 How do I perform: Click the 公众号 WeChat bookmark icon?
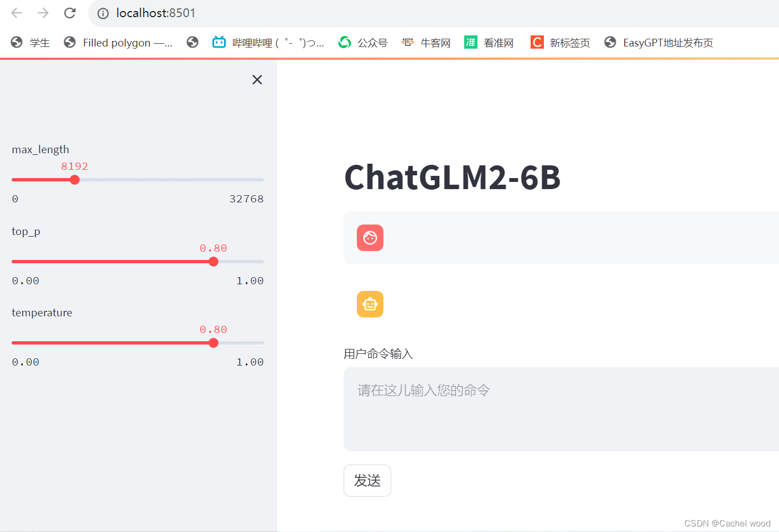click(344, 42)
